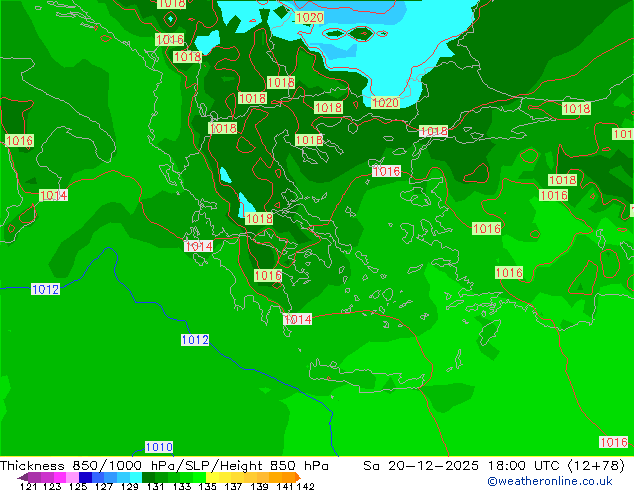This screenshot has width=634, height=490.
Task: Click the weatheronline.co.uk link text
Action: [550, 481]
